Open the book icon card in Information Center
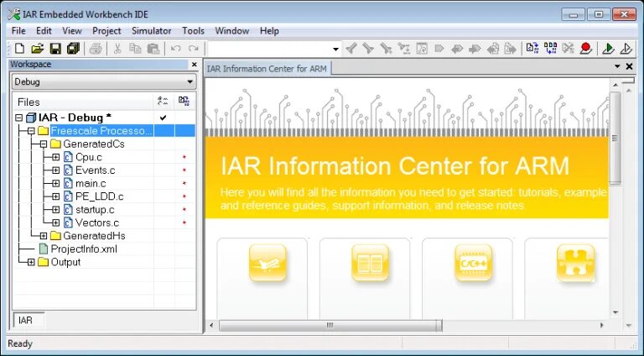 tap(370, 263)
